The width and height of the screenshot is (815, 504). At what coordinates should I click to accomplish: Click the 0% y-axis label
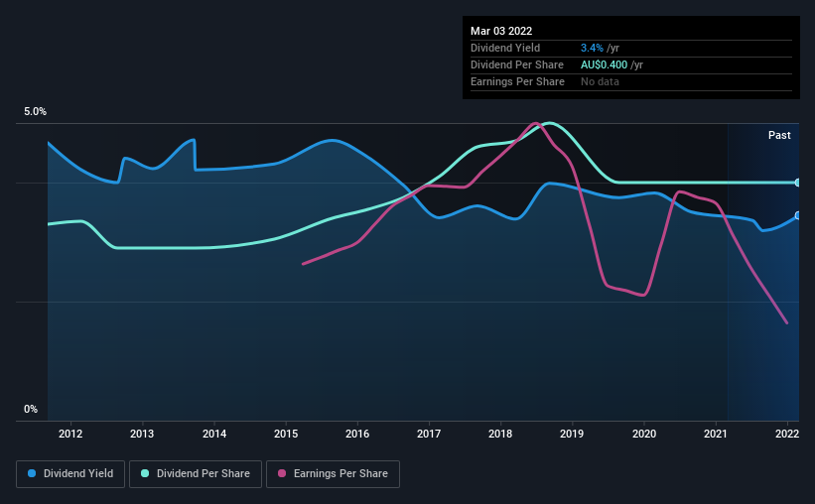[31, 409]
